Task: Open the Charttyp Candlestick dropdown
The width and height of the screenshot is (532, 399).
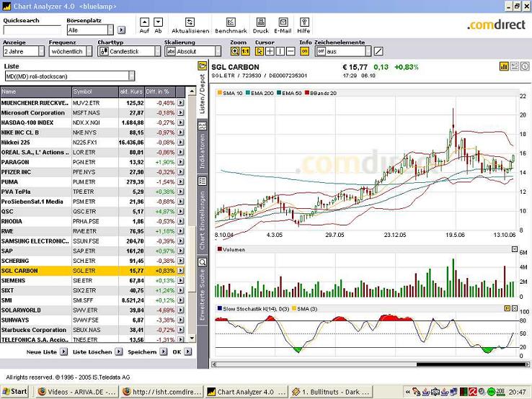Action: (x=129, y=51)
